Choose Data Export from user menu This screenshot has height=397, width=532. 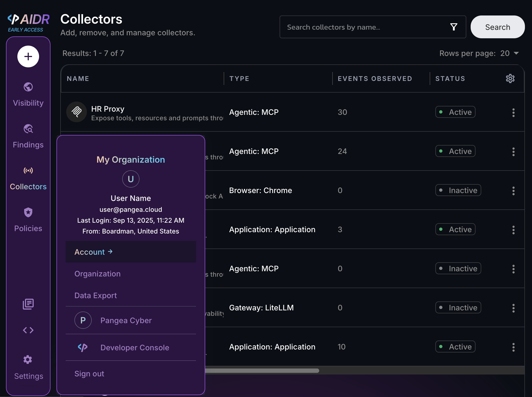click(96, 295)
